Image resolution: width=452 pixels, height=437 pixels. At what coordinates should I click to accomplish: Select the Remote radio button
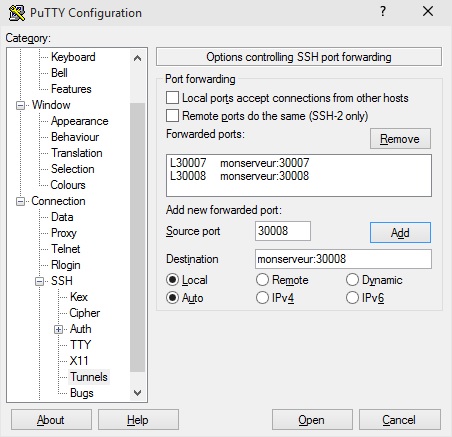(x=262, y=280)
